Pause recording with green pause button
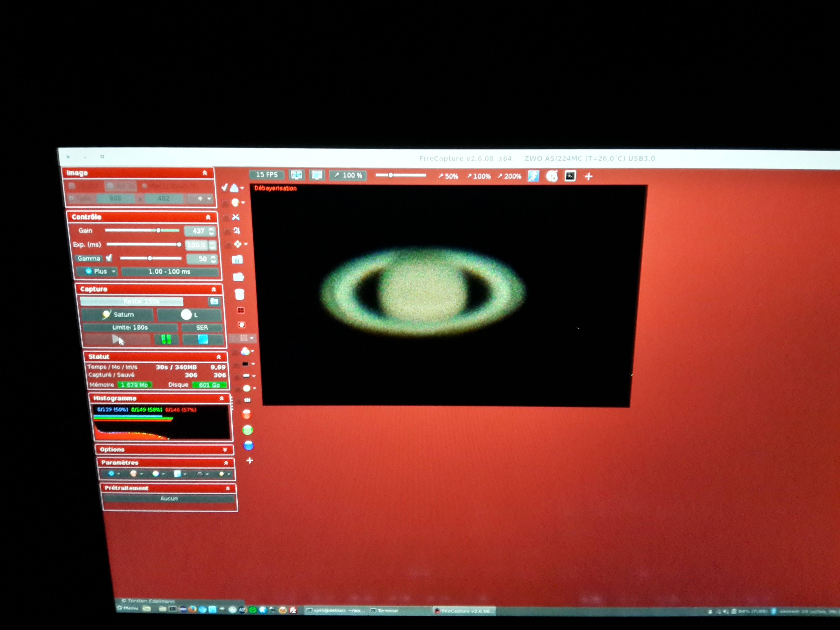The image size is (840, 630). pyautogui.click(x=166, y=339)
